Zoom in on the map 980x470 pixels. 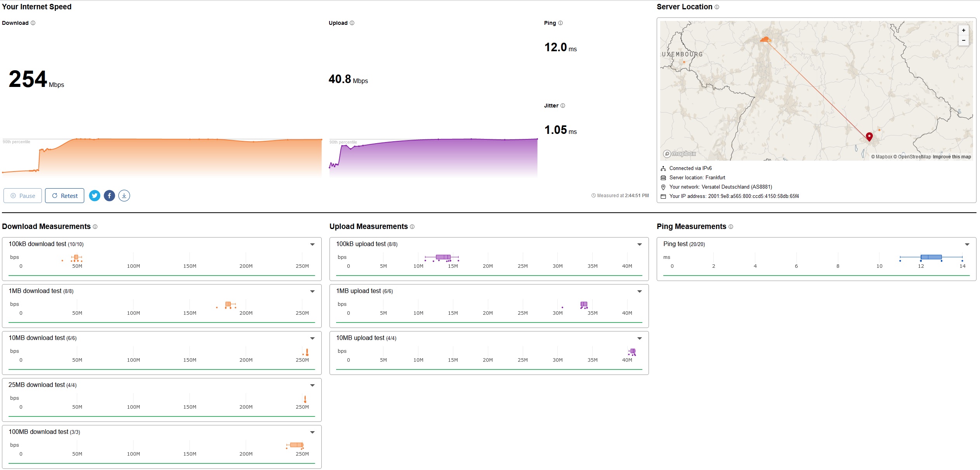click(963, 30)
